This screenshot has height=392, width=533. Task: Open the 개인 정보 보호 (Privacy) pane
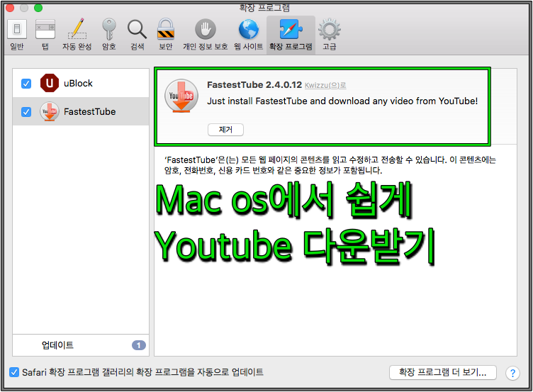pyautogui.click(x=205, y=35)
